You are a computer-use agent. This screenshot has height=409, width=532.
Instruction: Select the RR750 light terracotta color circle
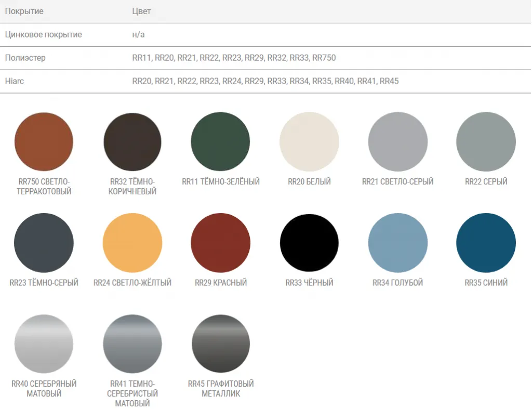pos(44,142)
